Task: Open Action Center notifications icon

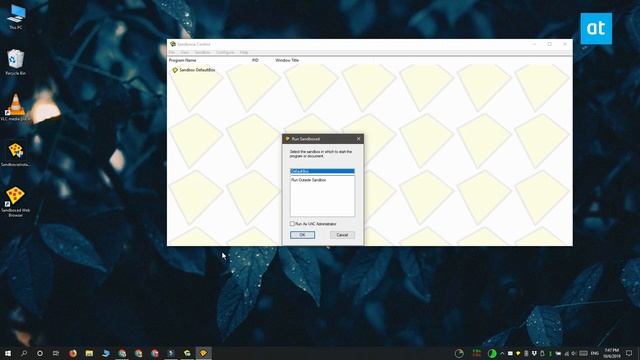Action: click(x=629, y=353)
